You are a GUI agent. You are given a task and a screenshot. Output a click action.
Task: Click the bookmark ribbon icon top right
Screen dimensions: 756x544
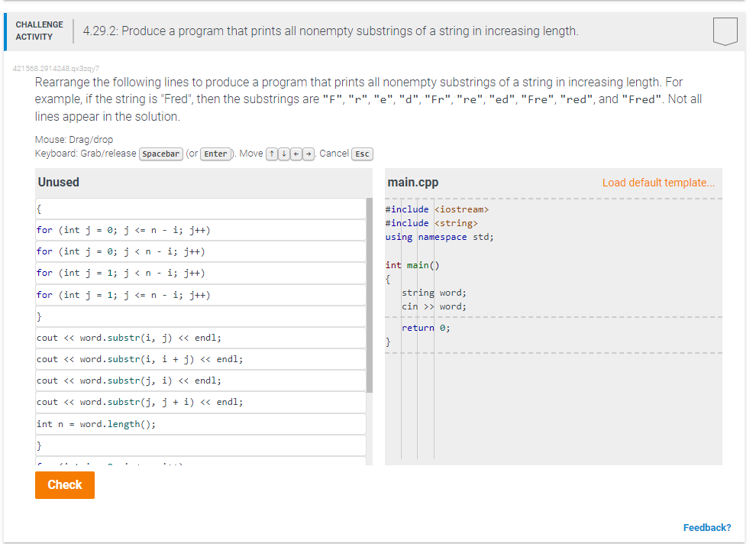coord(724,31)
